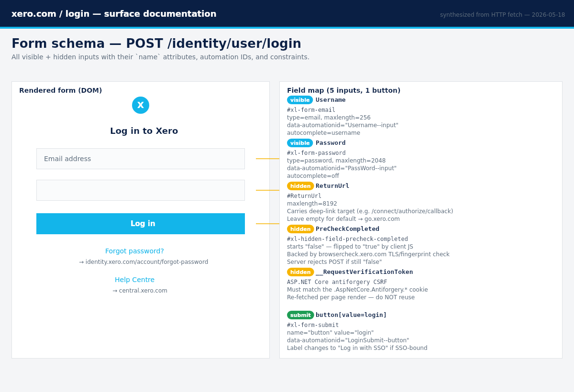Screen dimensions: 574x392
Task: Click the All visible + hidden inputs subtitle
Action: click(160, 57)
